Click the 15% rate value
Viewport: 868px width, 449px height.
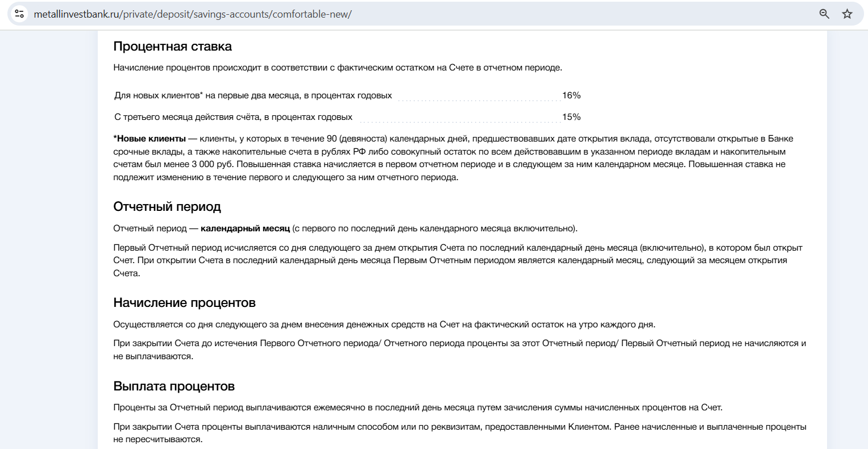click(x=571, y=117)
